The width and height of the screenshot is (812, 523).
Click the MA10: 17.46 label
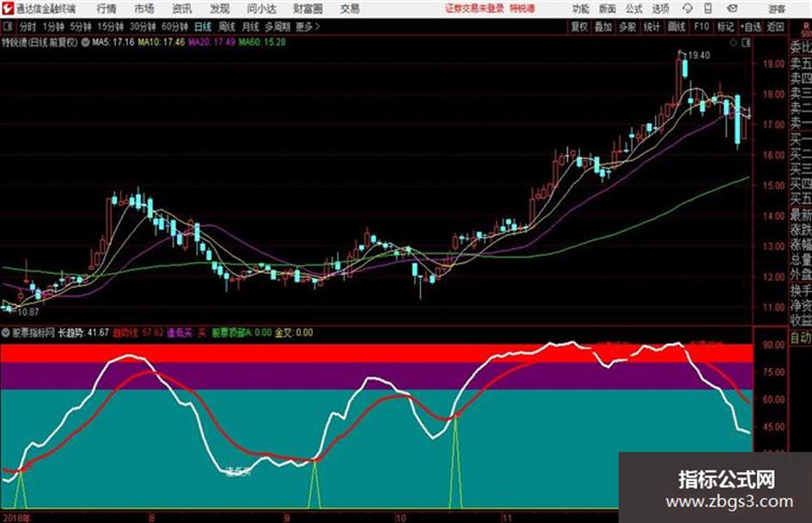pos(161,42)
